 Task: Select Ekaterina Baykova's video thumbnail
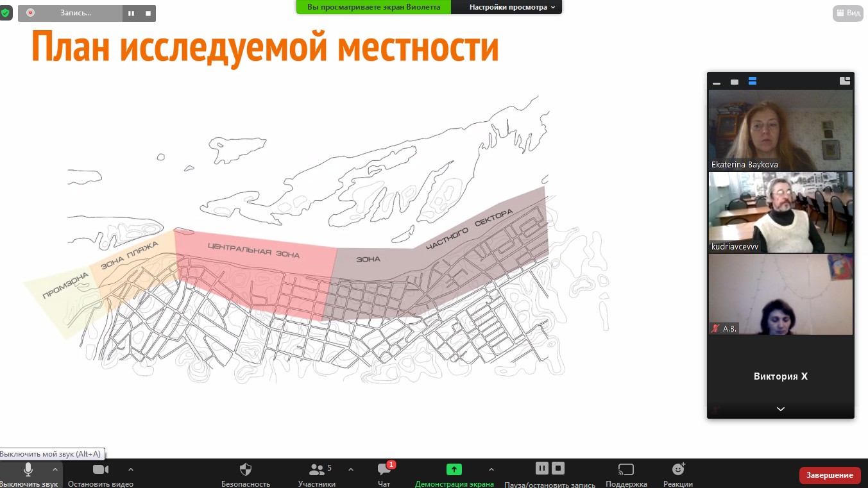coord(780,130)
